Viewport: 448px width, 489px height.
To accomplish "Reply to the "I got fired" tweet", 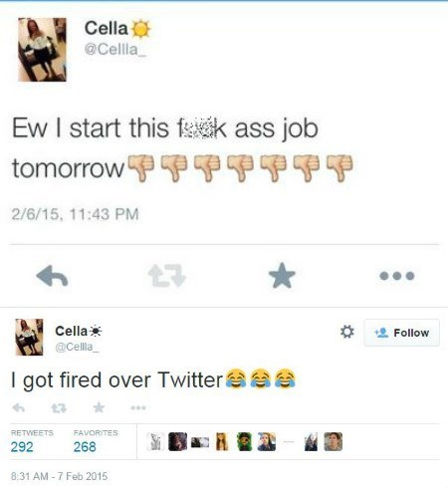I will [x=19, y=407].
